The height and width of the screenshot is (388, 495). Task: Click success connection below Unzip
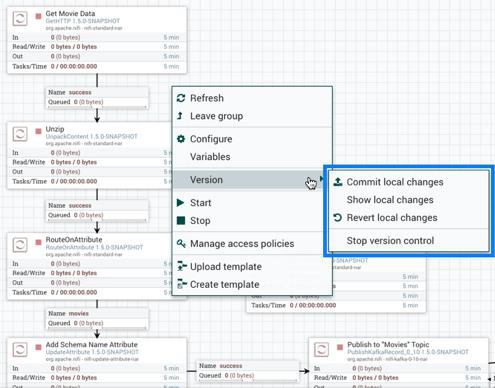[x=97, y=210]
